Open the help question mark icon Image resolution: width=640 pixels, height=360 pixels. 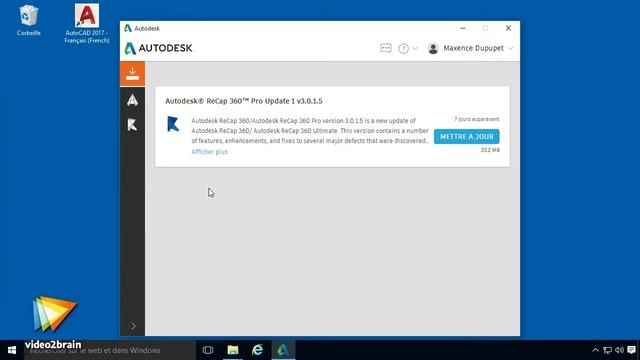coord(403,49)
